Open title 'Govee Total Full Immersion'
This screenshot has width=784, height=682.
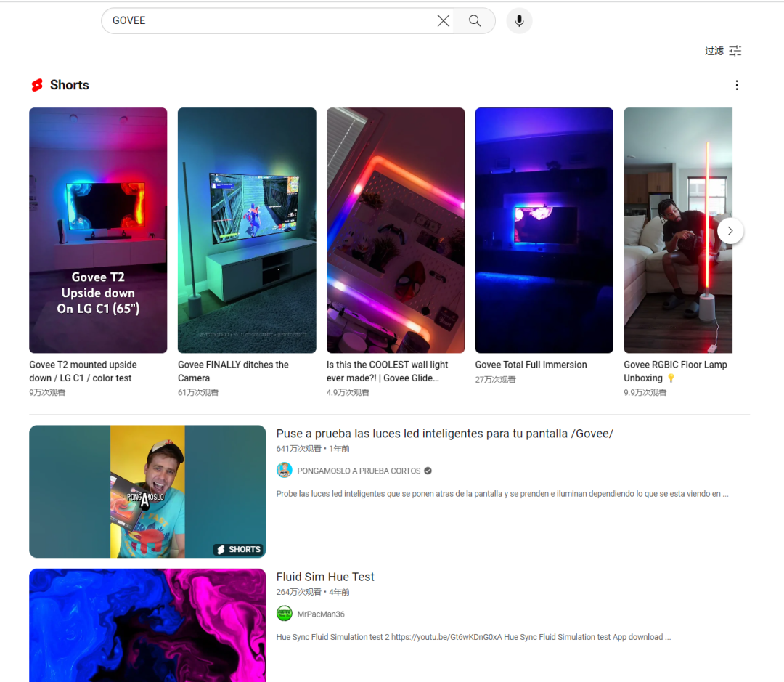[x=531, y=365]
